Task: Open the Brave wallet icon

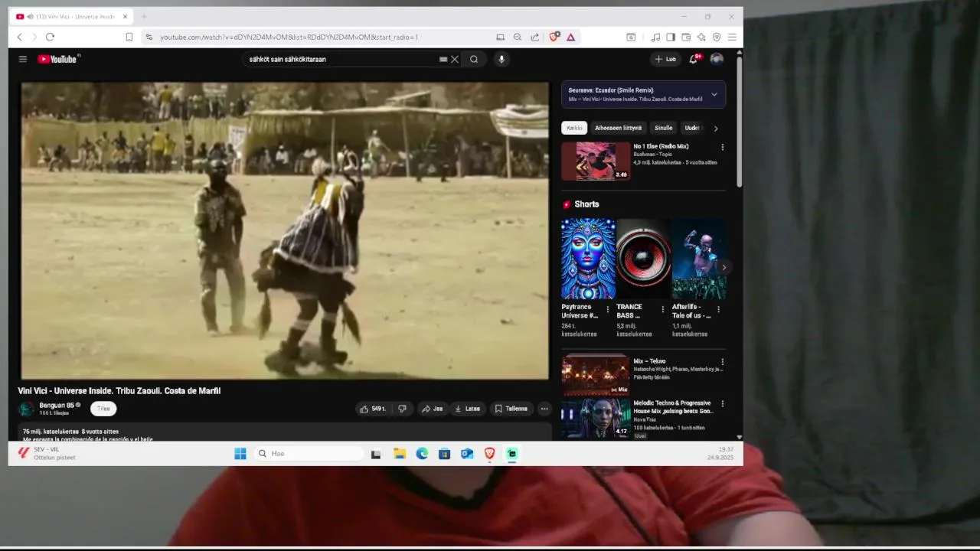Action: click(686, 37)
